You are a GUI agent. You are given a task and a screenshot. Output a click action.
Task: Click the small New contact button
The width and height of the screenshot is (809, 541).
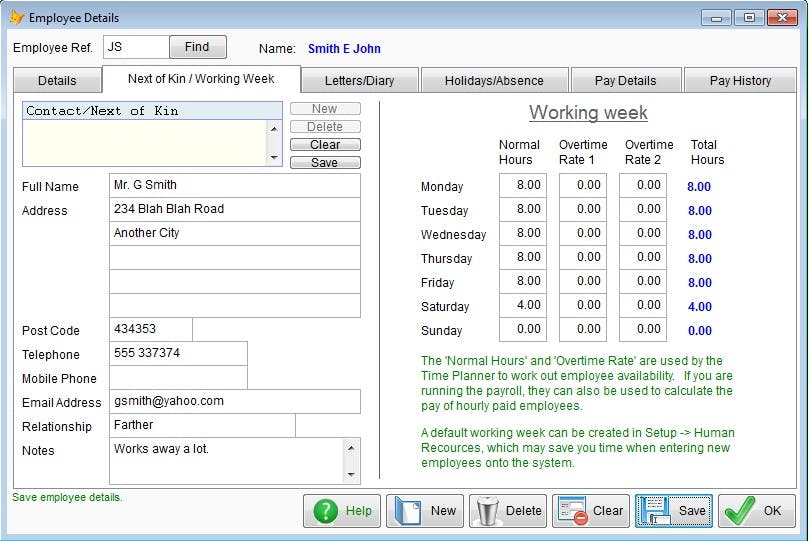(325, 109)
